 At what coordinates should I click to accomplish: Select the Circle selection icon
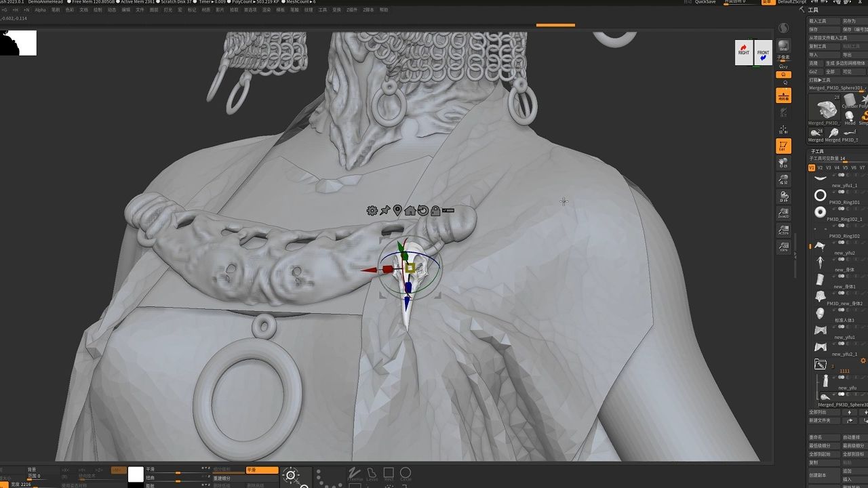(x=406, y=473)
